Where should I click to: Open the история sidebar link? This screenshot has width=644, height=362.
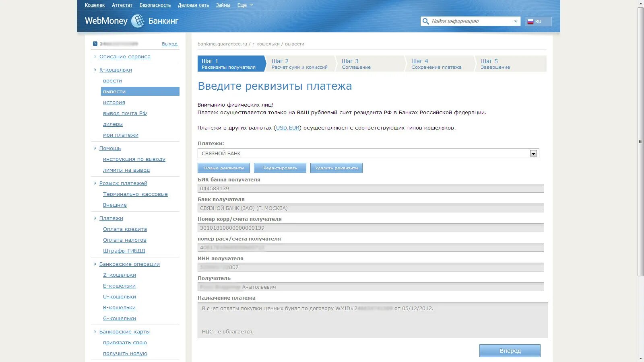pyautogui.click(x=114, y=103)
